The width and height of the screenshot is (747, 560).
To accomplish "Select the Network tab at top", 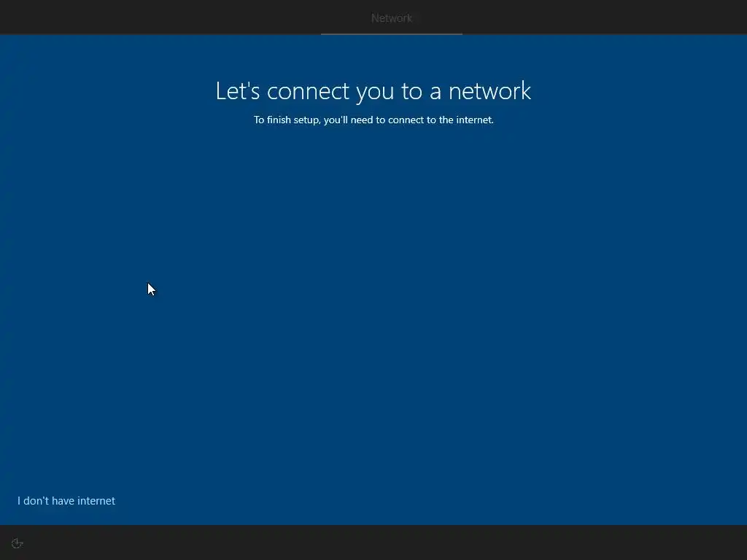I will 392,18.
